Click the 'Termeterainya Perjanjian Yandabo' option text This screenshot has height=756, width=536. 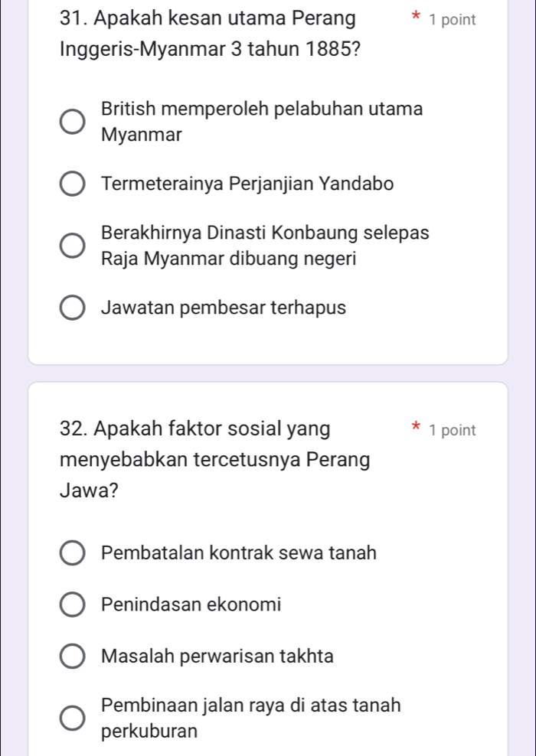[247, 184]
